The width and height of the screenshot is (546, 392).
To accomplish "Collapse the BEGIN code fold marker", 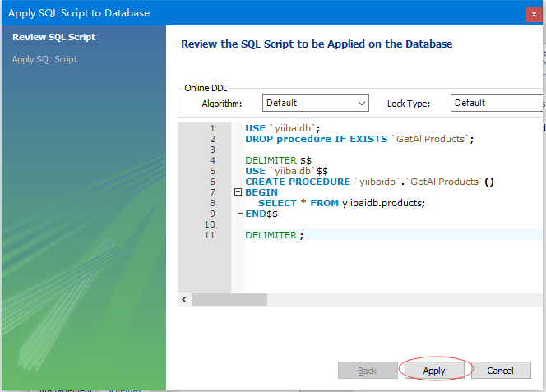I will pos(238,191).
